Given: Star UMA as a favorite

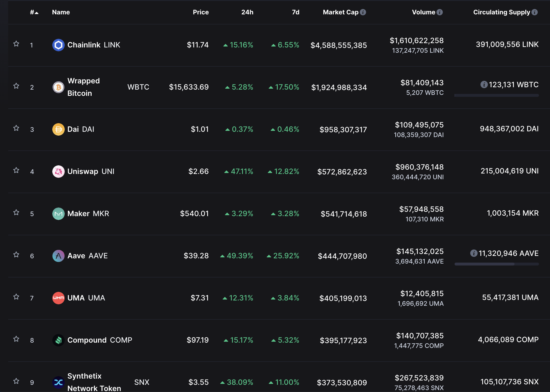Looking at the screenshot, I should click(x=16, y=297).
